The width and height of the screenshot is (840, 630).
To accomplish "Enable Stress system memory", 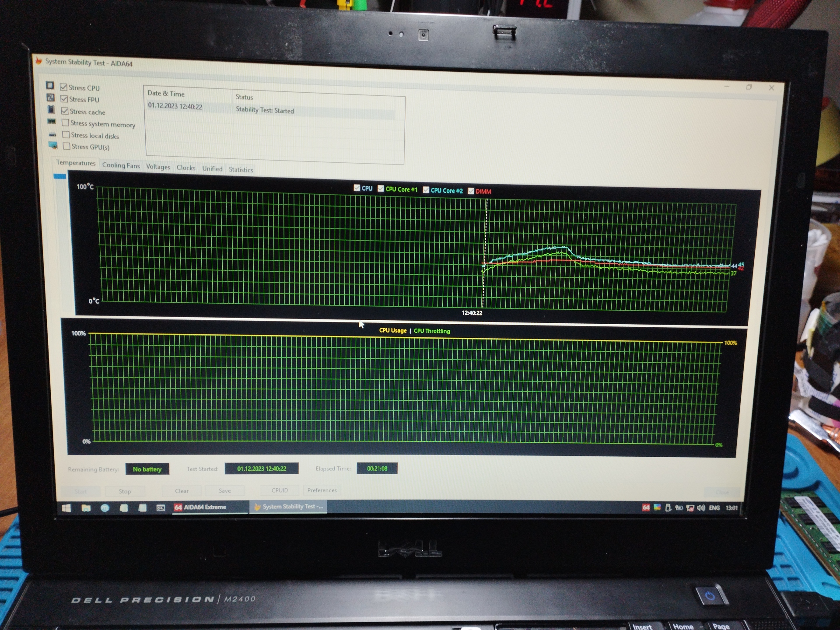I will coord(65,122).
